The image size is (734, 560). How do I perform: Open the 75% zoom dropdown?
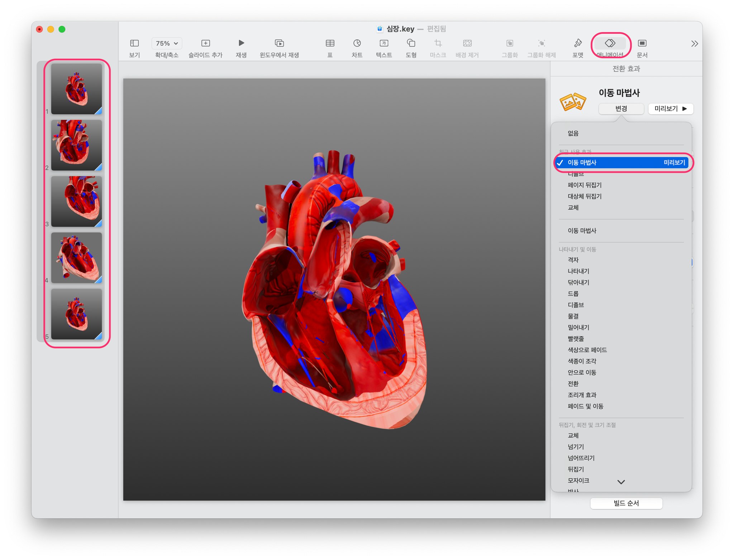tap(167, 43)
